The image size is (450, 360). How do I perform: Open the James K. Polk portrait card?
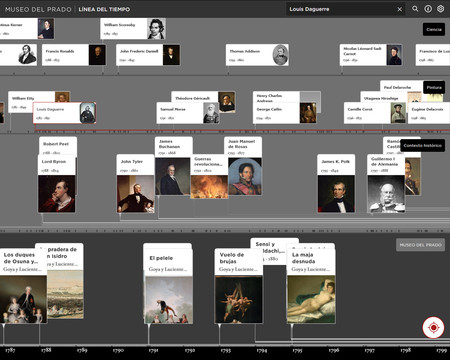coord(336,184)
